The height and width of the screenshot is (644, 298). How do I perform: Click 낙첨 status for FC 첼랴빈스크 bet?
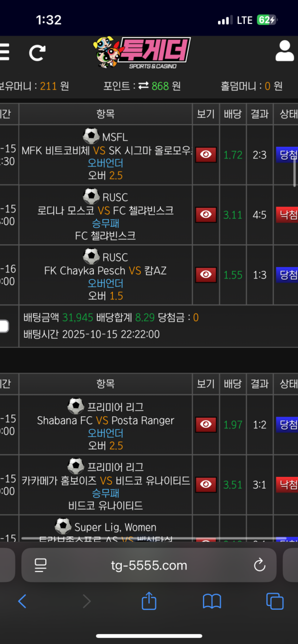[288, 215]
